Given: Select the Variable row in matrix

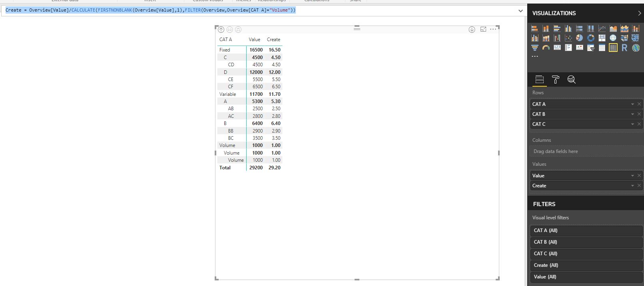Looking at the screenshot, I should [250, 94].
